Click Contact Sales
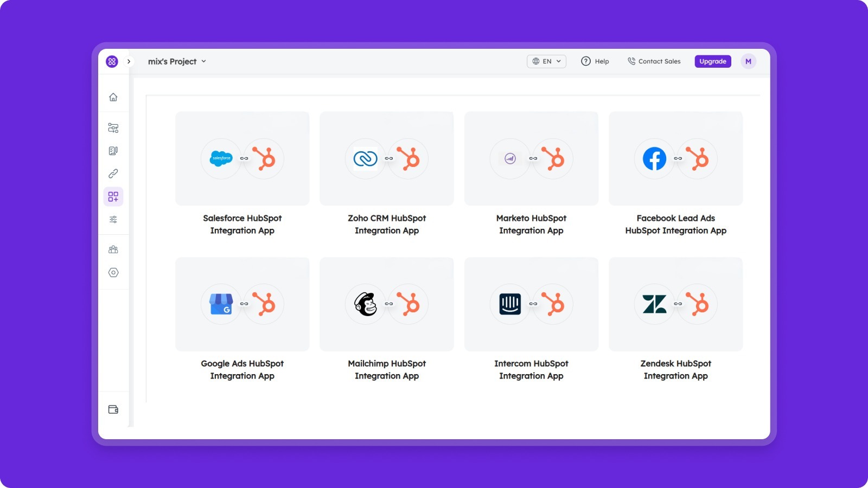Viewport: 868px width, 488px height. [654, 61]
